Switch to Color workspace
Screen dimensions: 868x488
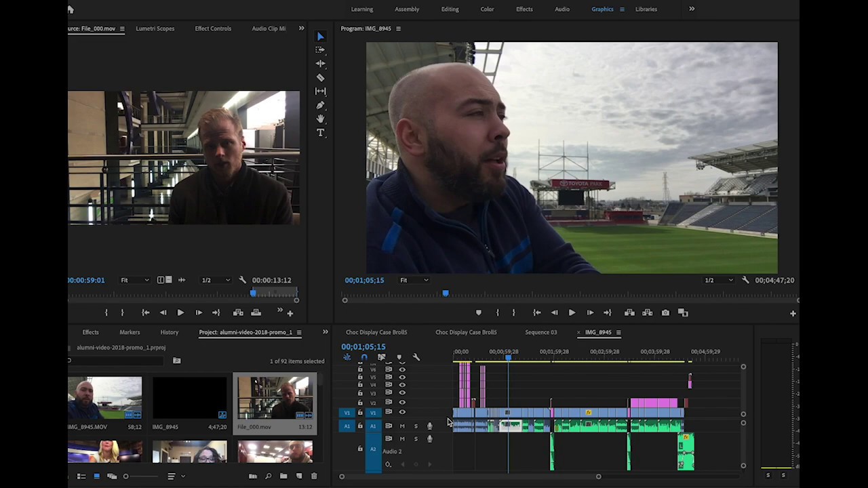click(x=487, y=9)
